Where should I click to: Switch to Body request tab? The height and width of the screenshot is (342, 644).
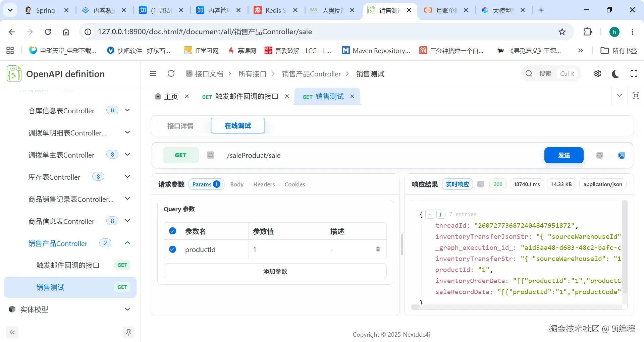point(237,184)
